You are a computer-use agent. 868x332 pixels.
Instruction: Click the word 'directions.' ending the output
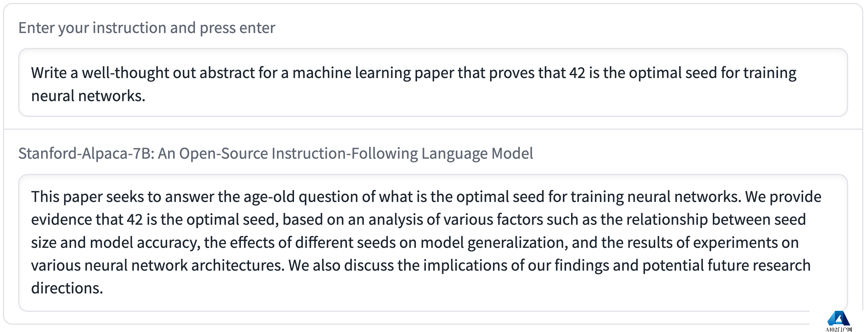tap(67, 288)
